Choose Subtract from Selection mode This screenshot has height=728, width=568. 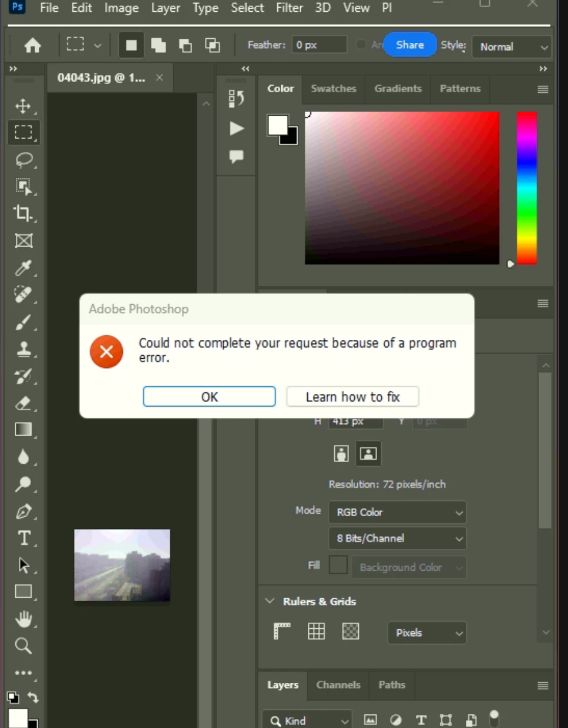click(186, 45)
